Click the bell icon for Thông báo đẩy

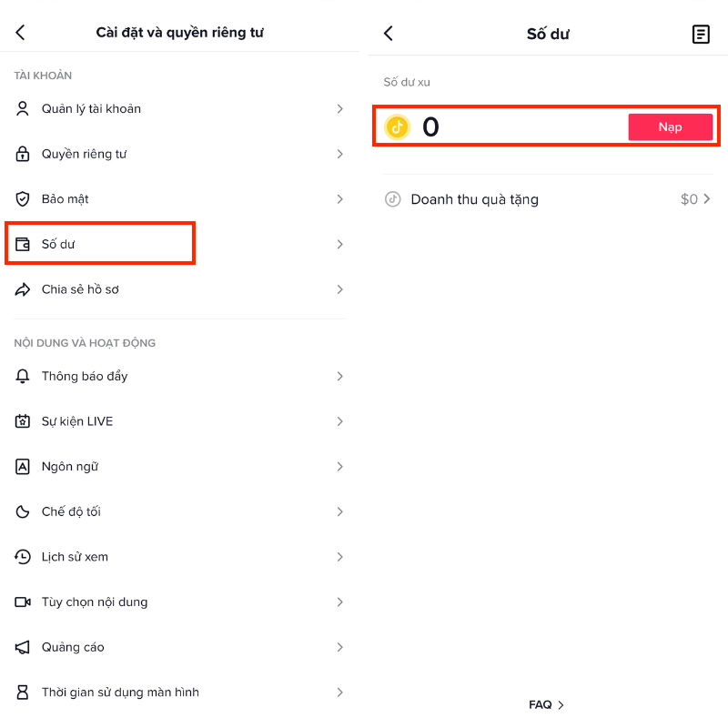tap(21, 376)
